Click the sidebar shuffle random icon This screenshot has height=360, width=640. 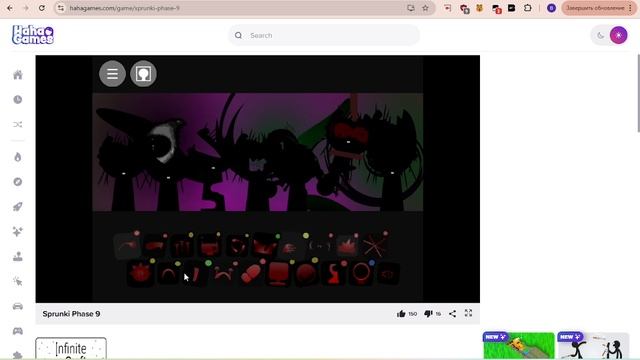pyautogui.click(x=18, y=124)
